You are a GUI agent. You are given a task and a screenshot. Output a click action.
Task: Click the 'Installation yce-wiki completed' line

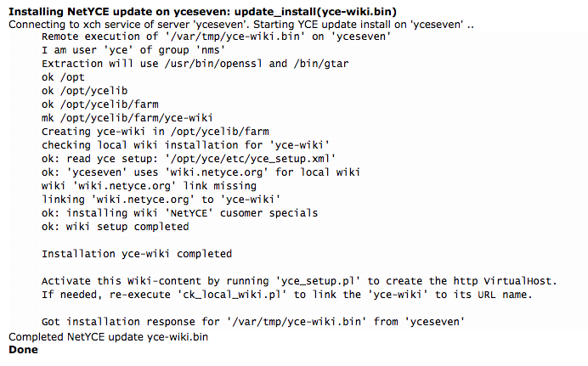point(137,253)
